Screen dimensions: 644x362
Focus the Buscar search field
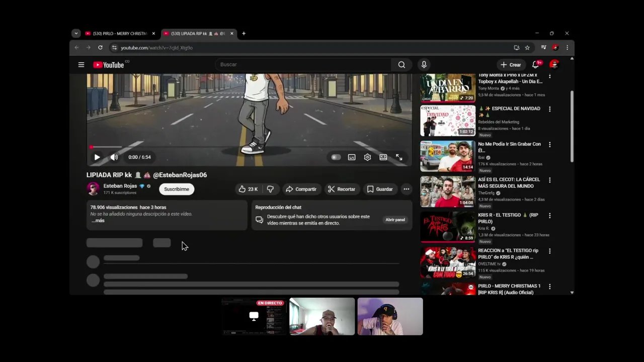(303, 64)
